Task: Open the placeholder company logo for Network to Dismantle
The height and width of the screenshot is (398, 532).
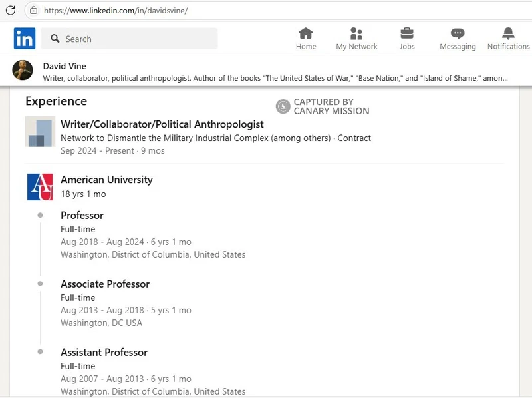Action: pyautogui.click(x=40, y=132)
